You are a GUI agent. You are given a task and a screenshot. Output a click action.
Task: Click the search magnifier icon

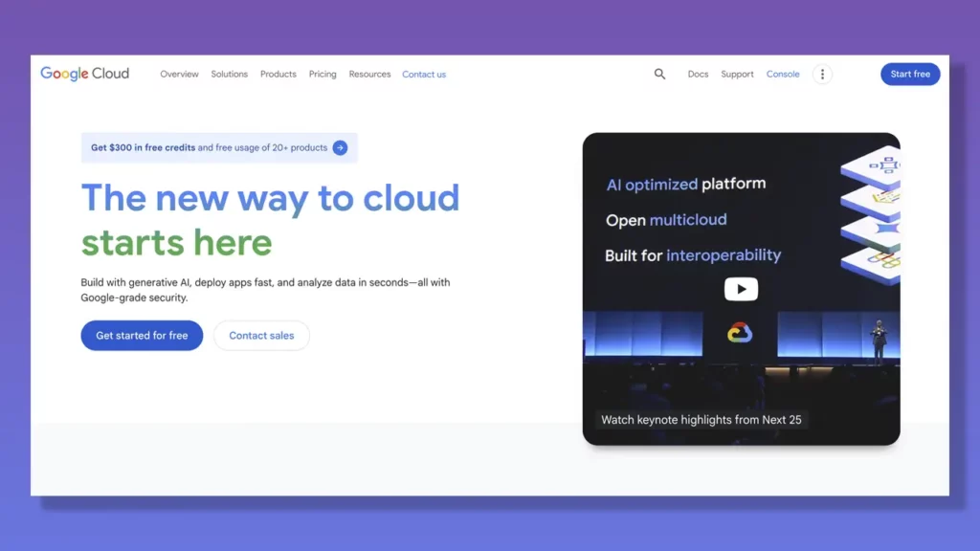pos(659,74)
